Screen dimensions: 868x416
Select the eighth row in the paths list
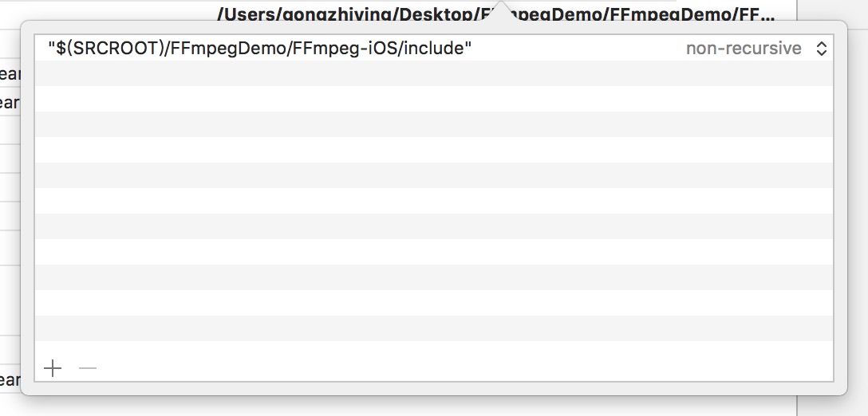[x=434, y=226]
